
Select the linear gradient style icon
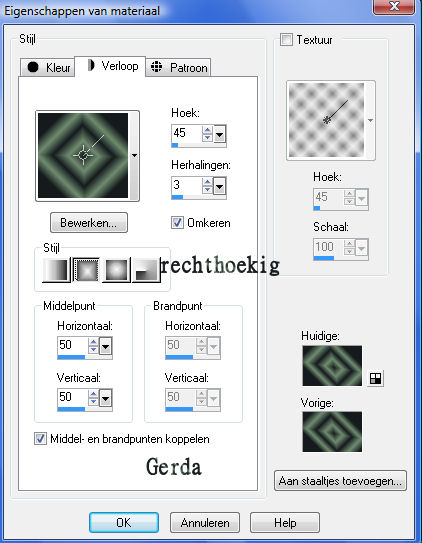click(x=56, y=270)
